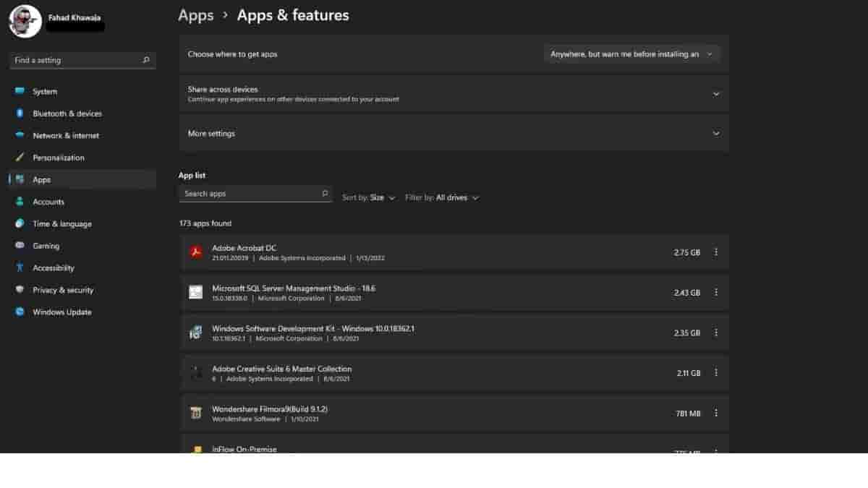Viewport: 868px width, 488px height.
Task: Go to Bluetooth & devices settings
Action: tap(67, 114)
